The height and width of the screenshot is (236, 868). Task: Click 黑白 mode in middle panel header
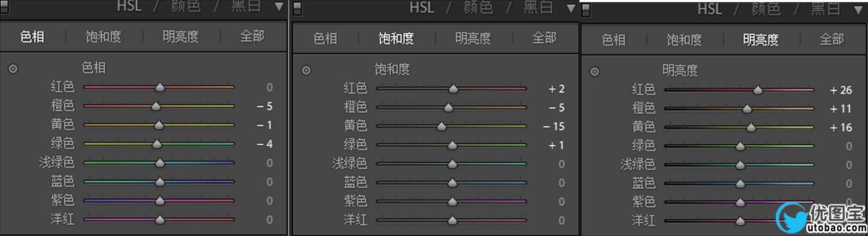pyautogui.click(x=538, y=7)
